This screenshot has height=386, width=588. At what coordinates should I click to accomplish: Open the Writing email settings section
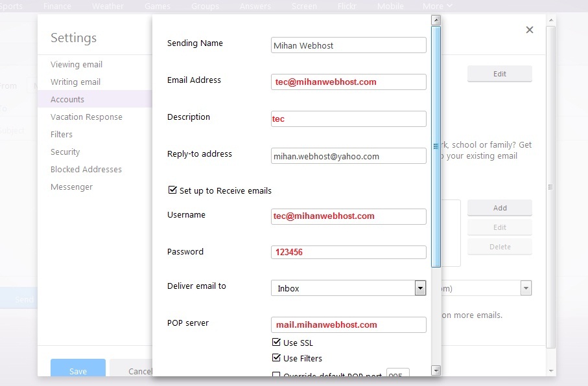[x=75, y=82]
